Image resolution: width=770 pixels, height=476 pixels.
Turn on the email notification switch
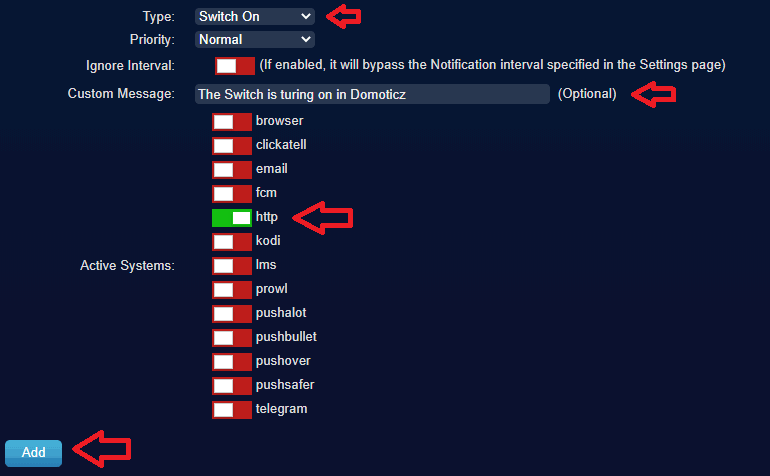(232, 170)
